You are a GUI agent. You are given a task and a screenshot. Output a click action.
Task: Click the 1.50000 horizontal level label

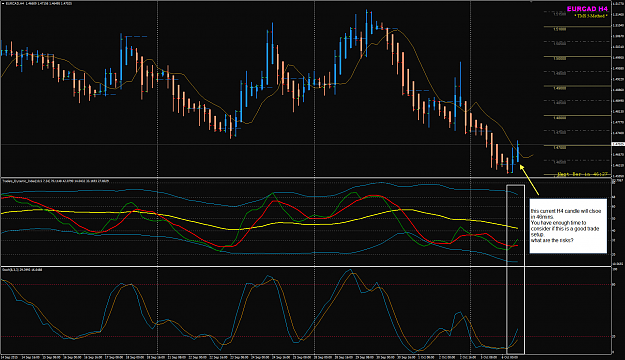coord(560,58)
